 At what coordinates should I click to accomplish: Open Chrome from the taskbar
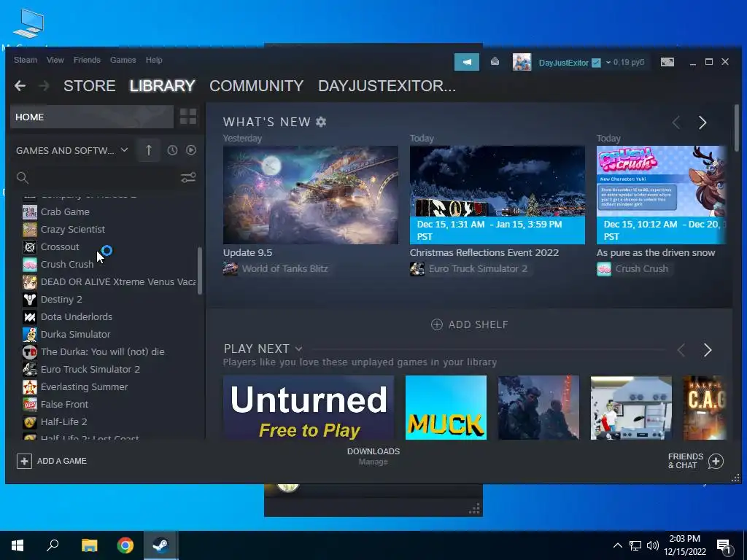pos(125,545)
